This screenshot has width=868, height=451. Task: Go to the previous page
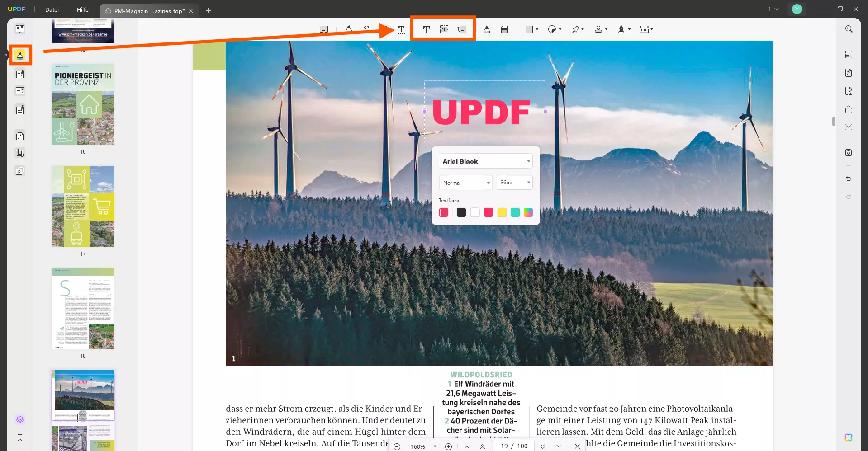(483, 446)
